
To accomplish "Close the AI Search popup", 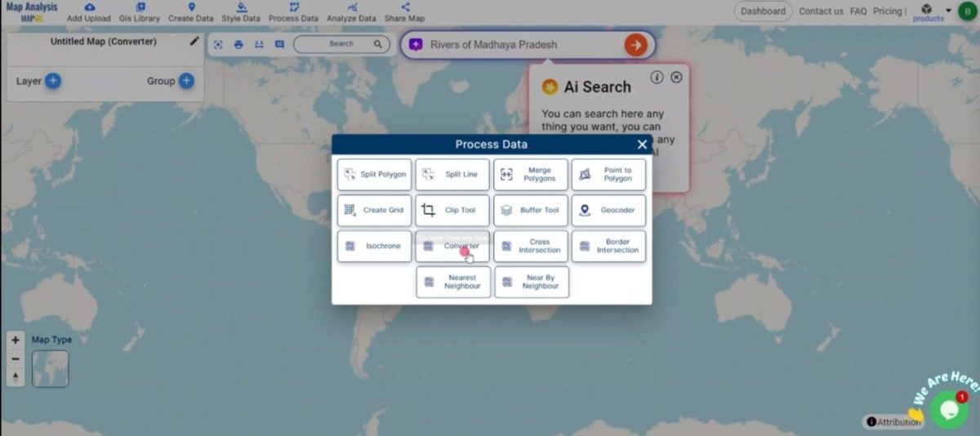I will 676,77.
